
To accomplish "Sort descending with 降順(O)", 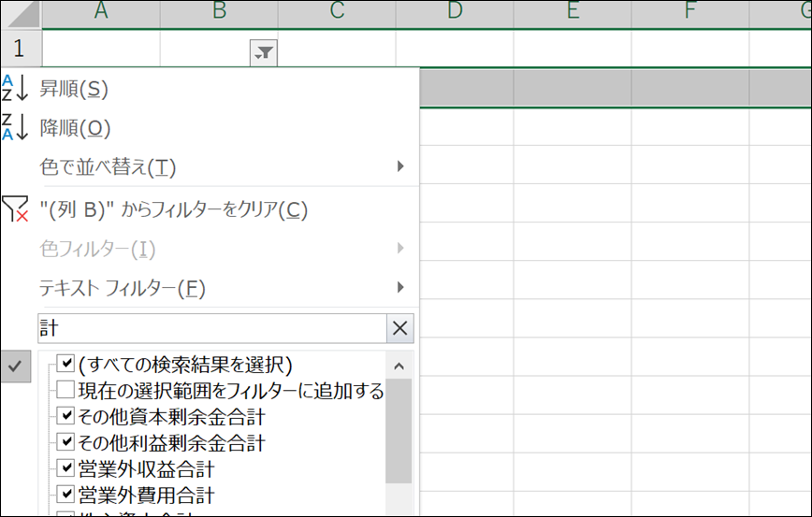I will tap(75, 128).
